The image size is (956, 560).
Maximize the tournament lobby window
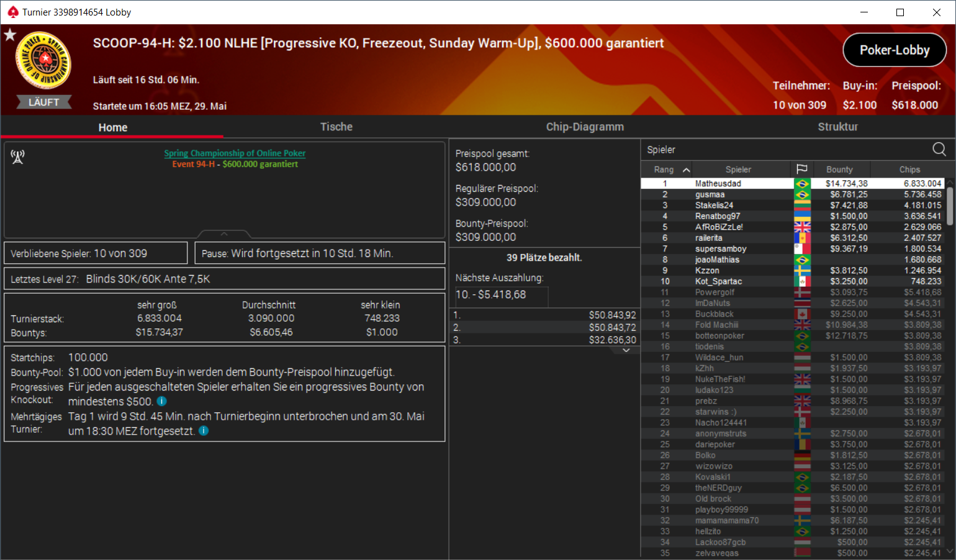(x=900, y=12)
